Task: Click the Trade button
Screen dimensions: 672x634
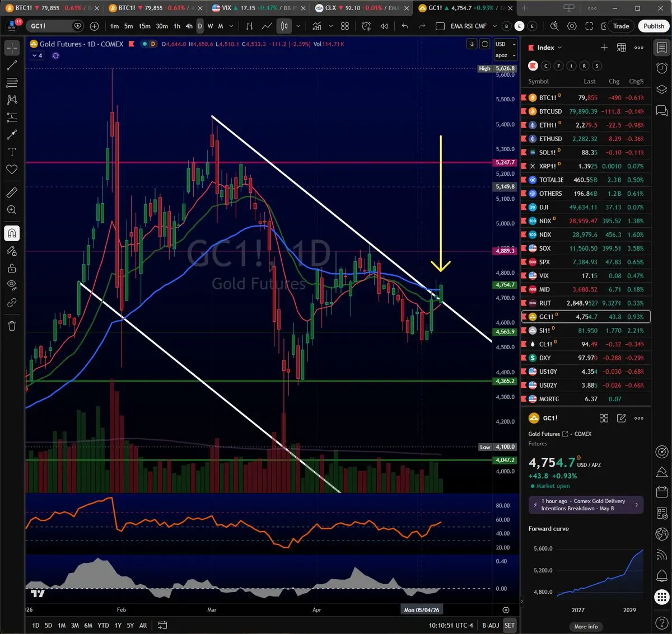Action: pos(621,26)
